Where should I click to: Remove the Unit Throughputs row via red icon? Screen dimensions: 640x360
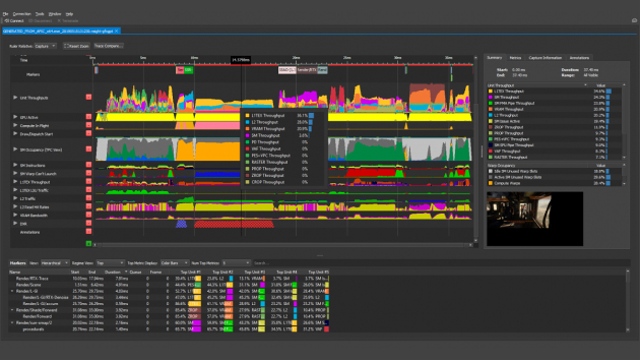tap(89, 97)
